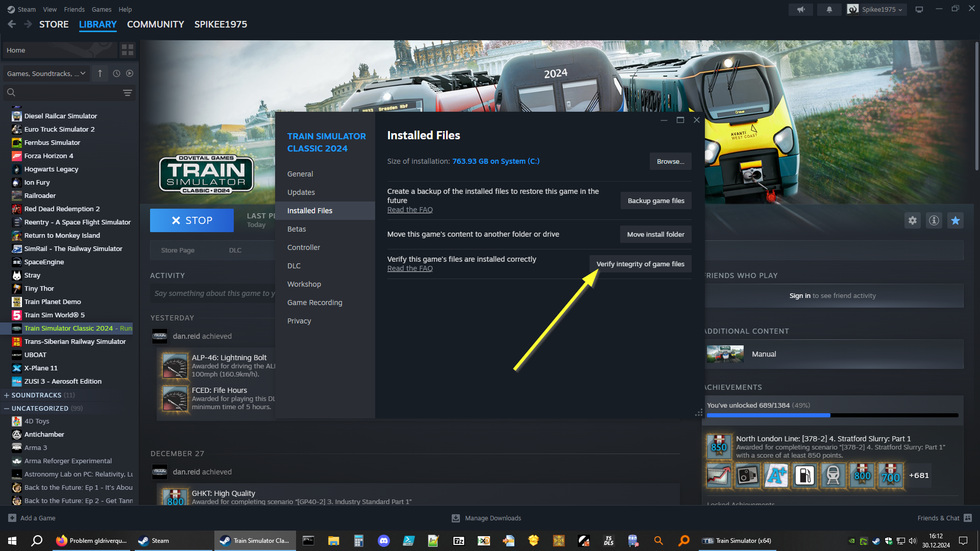Open the Friends menu
The height and width of the screenshot is (551, 980).
tap(75, 9)
